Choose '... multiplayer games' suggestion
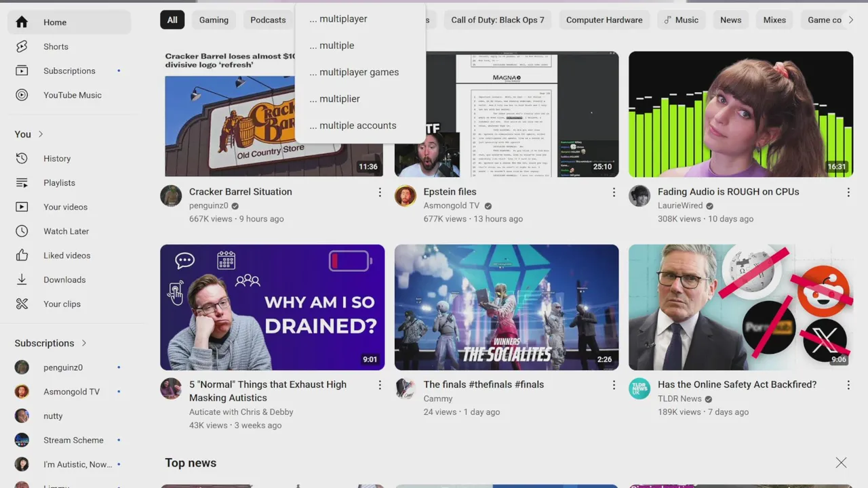 pos(360,72)
